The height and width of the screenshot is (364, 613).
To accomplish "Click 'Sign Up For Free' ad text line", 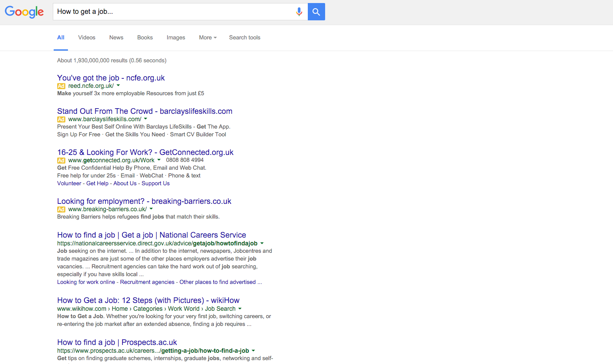I will click(142, 135).
